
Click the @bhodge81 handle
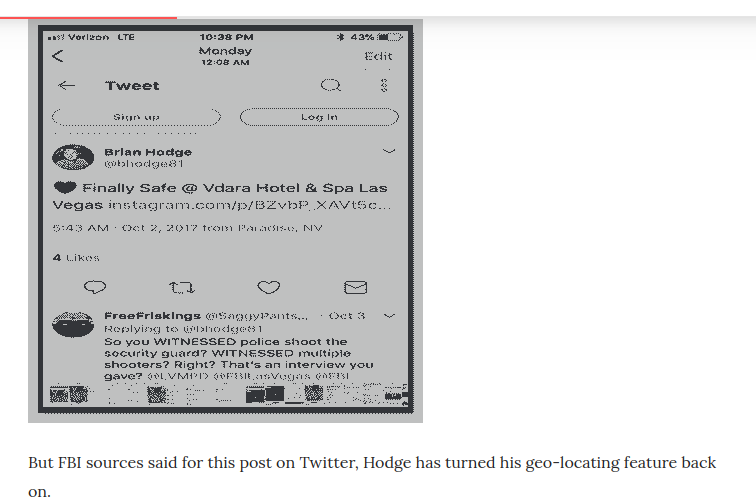144,164
